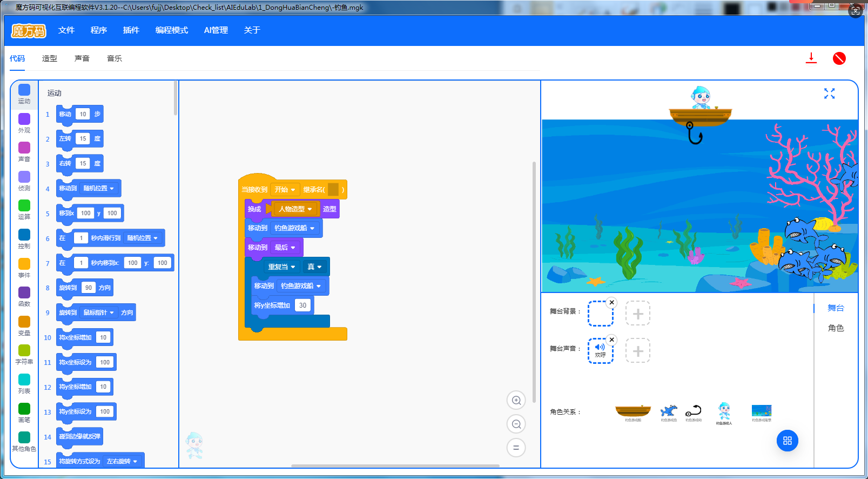Select the 欢呼 stage sound item
Screen dimensions: 868x479
pyautogui.click(x=600, y=351)
